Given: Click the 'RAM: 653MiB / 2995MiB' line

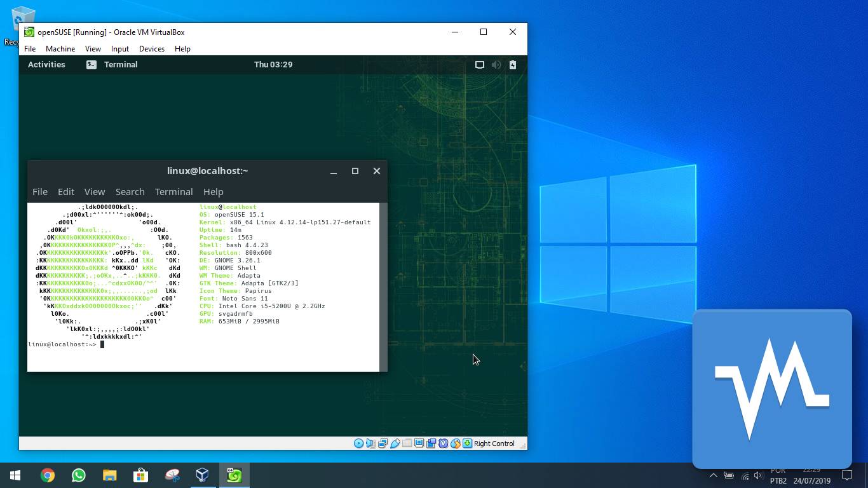Looking at the screenshot, I should 240,322.
